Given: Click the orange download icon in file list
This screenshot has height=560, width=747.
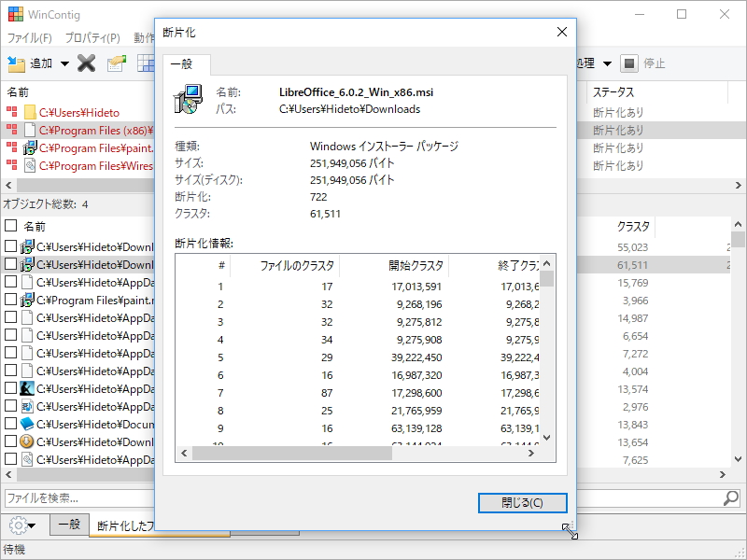Looking at the screenshot, I should point(27,441).
